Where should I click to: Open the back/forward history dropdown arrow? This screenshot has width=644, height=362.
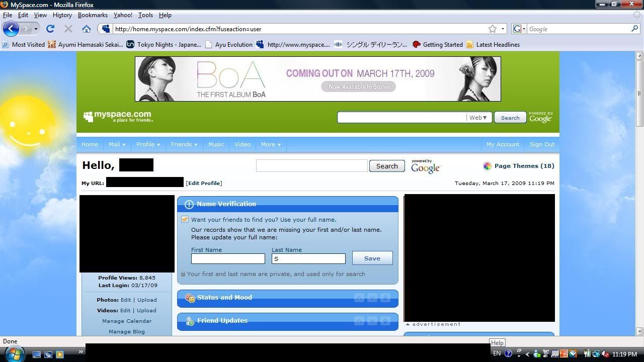coord(36,29)
